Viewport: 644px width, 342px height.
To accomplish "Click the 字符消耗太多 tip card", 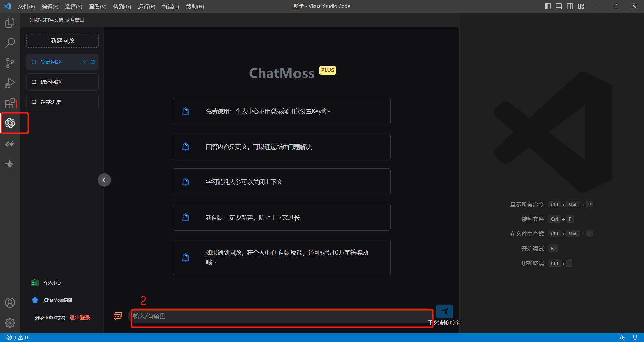I will tap(282, 182).
